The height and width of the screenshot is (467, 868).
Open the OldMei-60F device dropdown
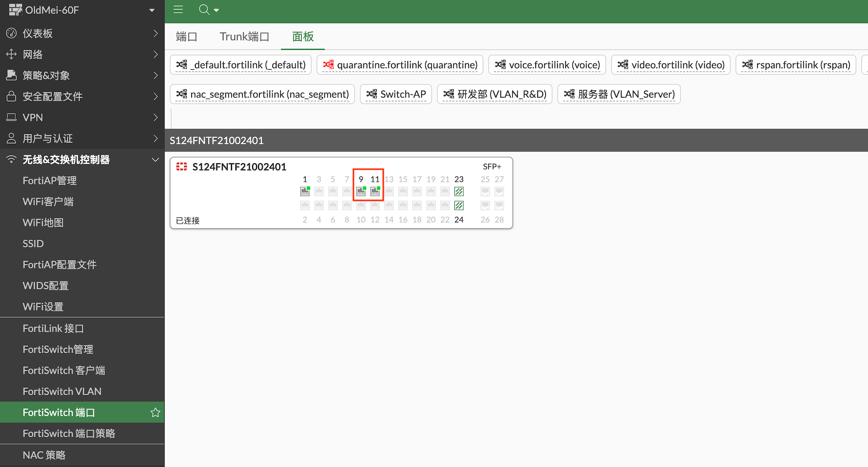(x=152, y=10)
